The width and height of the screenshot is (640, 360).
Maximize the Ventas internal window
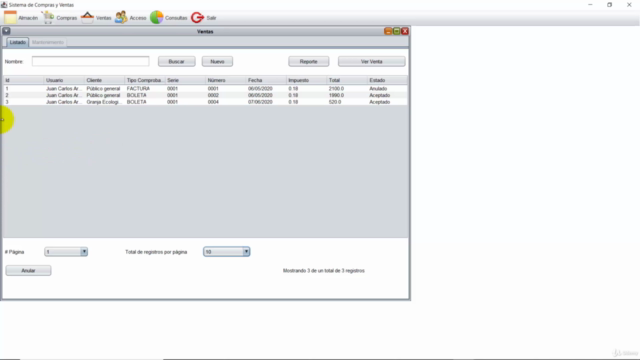[x=396, y=31]
